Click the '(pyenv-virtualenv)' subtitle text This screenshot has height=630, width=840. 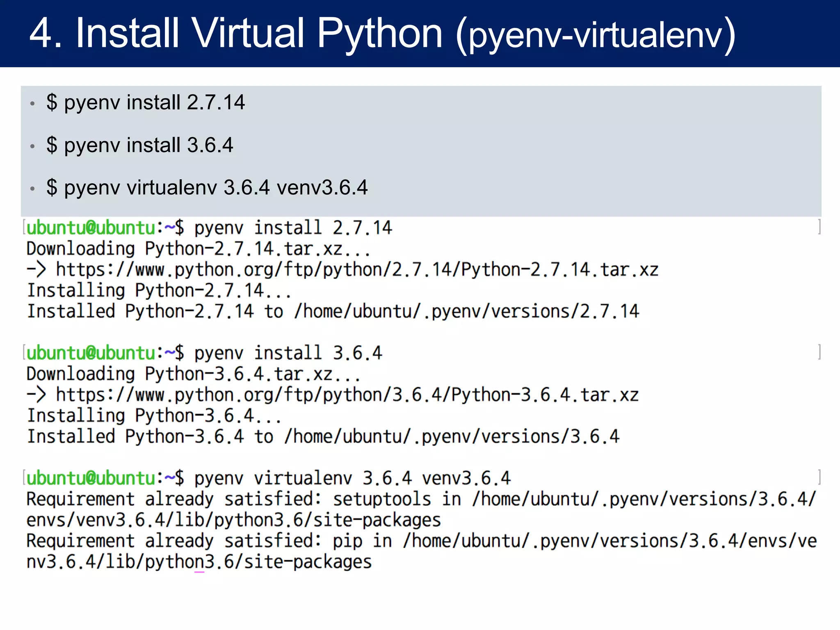click(596, 35)
